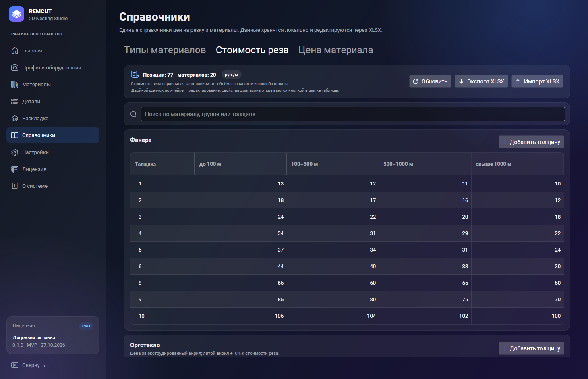Open Главная via its home icon
The image size is (588, 379).
pyautogui.click(x=15, y=50)
